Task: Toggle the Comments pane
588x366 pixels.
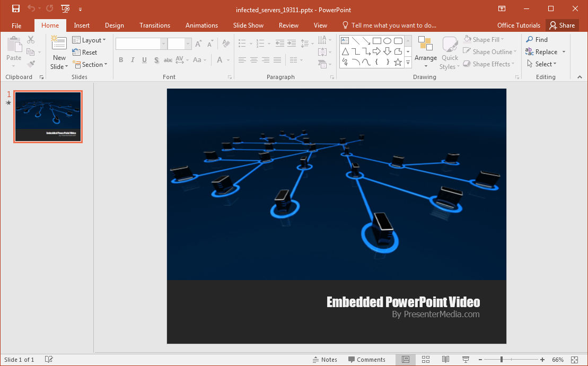Action: [x=367, y=360]
